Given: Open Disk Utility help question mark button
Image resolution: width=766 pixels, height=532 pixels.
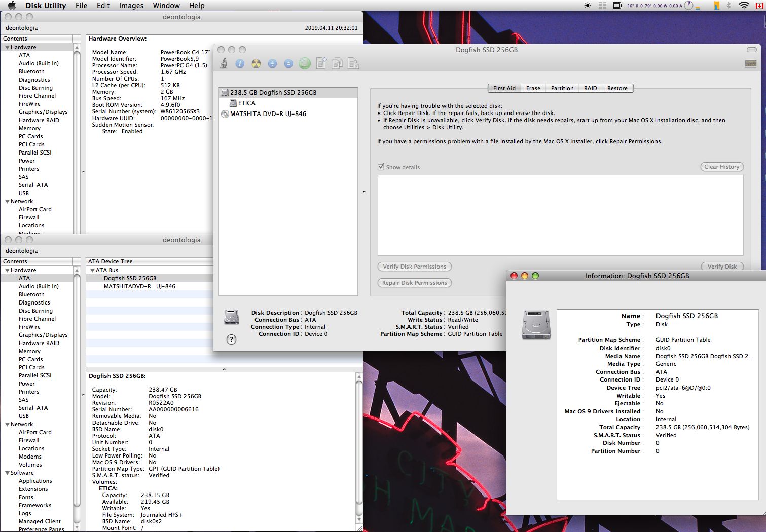Looking at the screenshot, I should (x=231, y=339).
